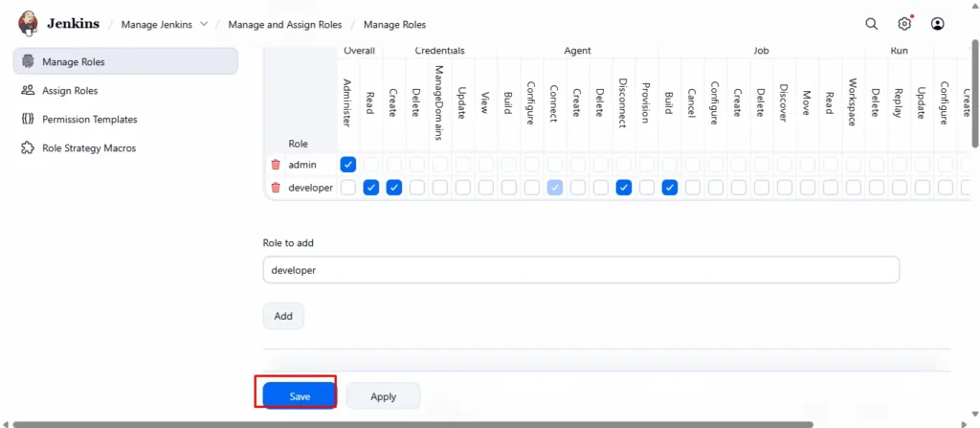980x428 pixels.
Task: Enable ManageDomains for the developer role
Action: (x=440, y=188)
